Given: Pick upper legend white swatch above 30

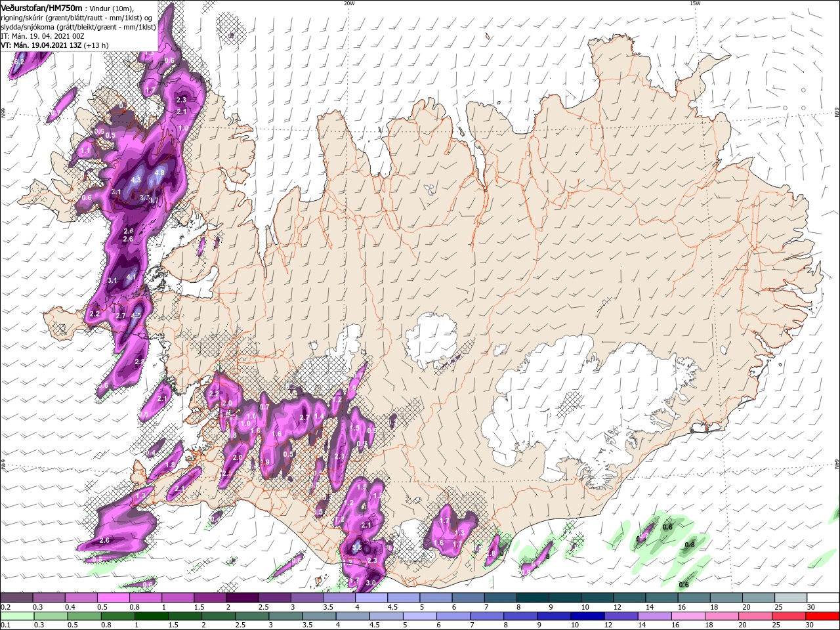Looking at the screenshot, I should (x=824, y=598).
